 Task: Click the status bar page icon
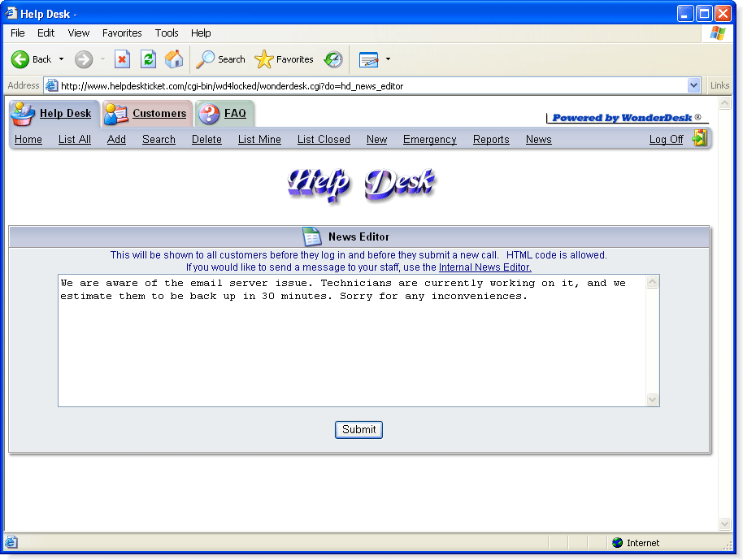(11, 542)
